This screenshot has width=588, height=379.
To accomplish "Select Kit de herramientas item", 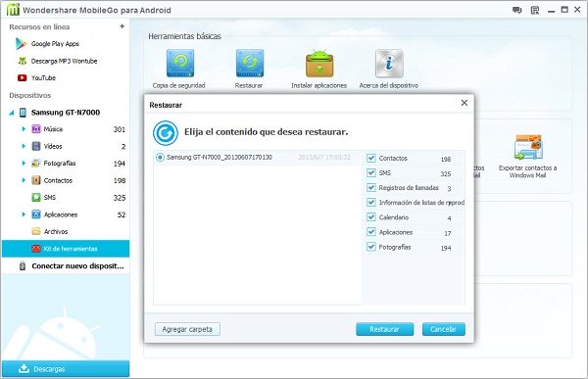I will pos(66,249).
